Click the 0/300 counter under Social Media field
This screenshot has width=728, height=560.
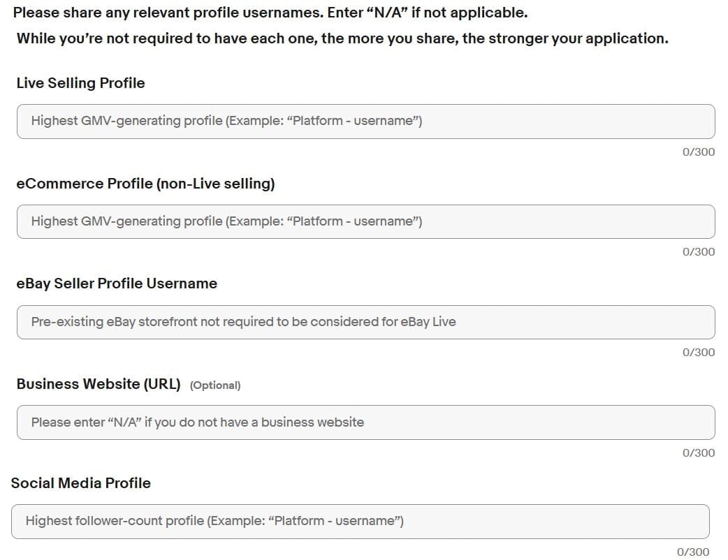tap(692, 552)
